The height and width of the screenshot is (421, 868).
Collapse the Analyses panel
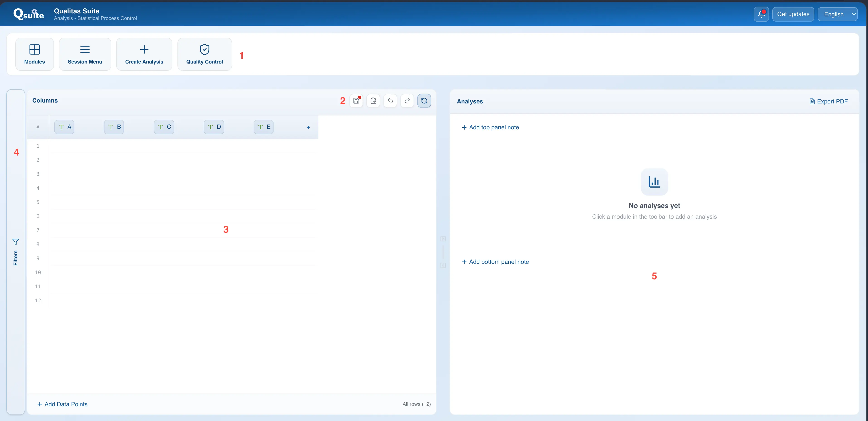443,266
